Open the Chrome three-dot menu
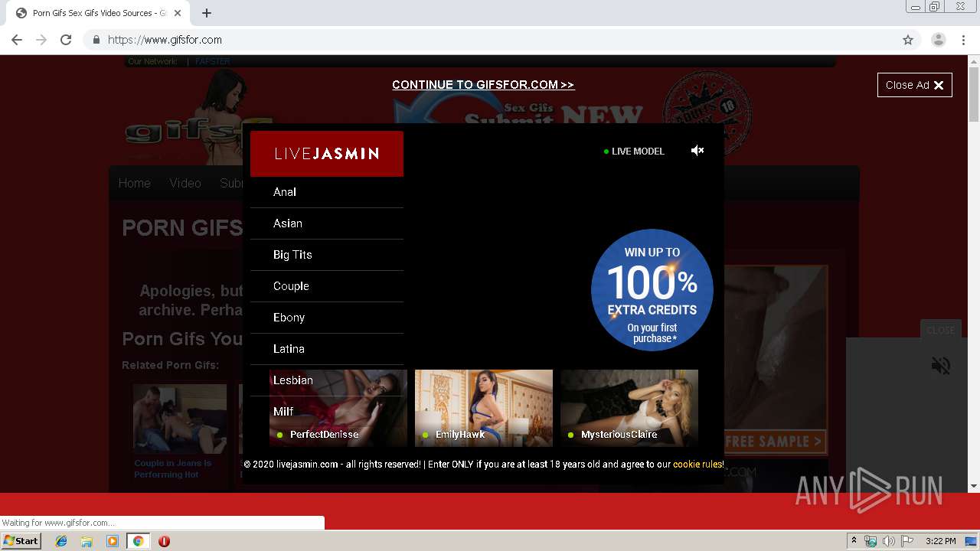The height and width of the screenshot is (551, 980). (x=964, y=40)
